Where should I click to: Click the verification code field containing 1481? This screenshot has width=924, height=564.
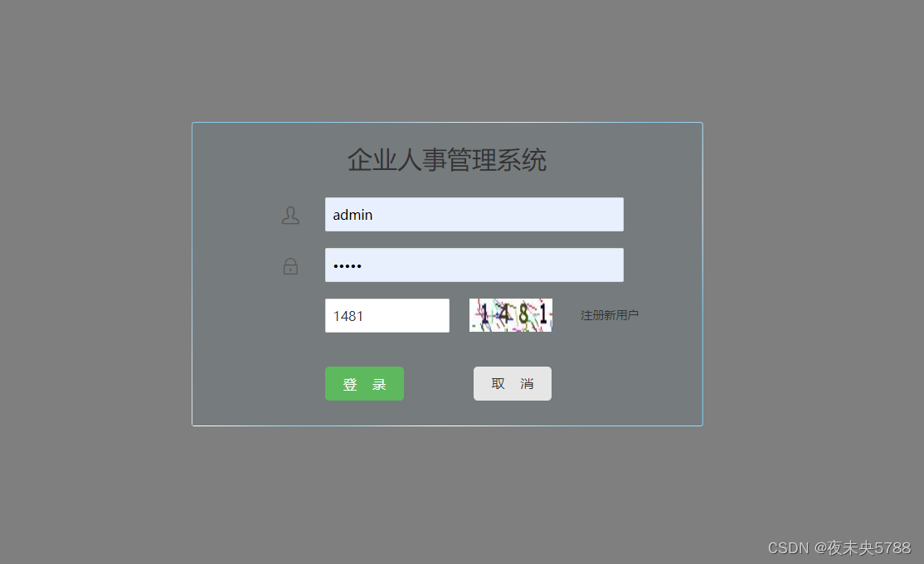point(387,316)
